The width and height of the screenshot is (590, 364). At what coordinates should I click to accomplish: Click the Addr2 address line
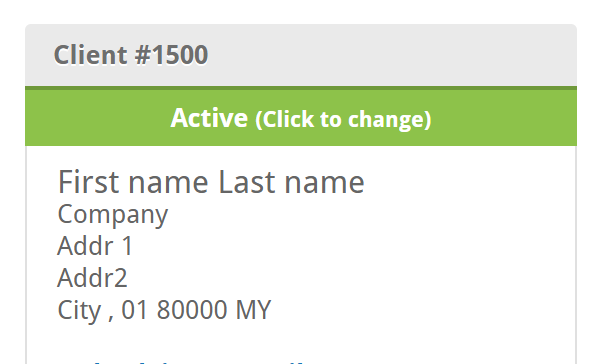click(93, 278)
